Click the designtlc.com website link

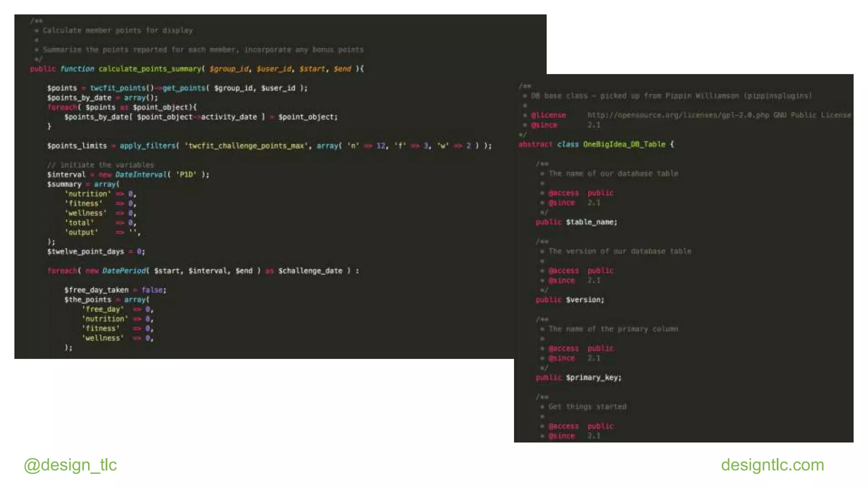coord(772,465)
